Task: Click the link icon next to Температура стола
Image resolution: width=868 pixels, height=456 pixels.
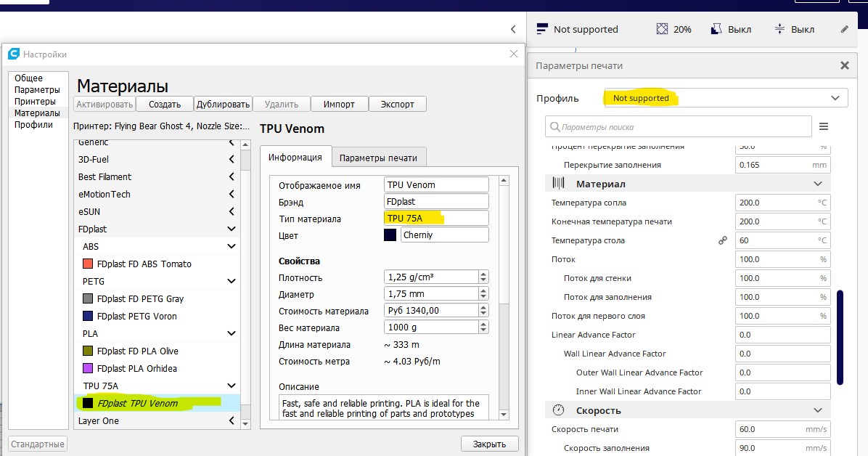Action: 723,240
